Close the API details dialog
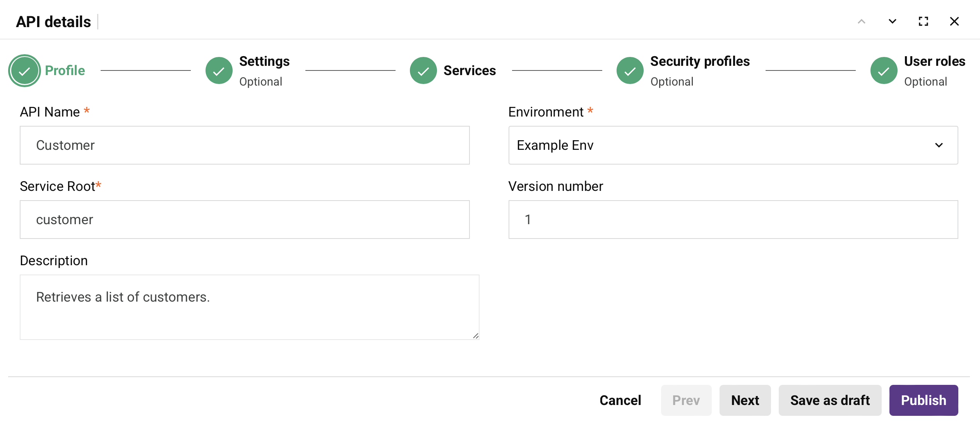This screenshot has height=429, width=980. click(954, 22)
